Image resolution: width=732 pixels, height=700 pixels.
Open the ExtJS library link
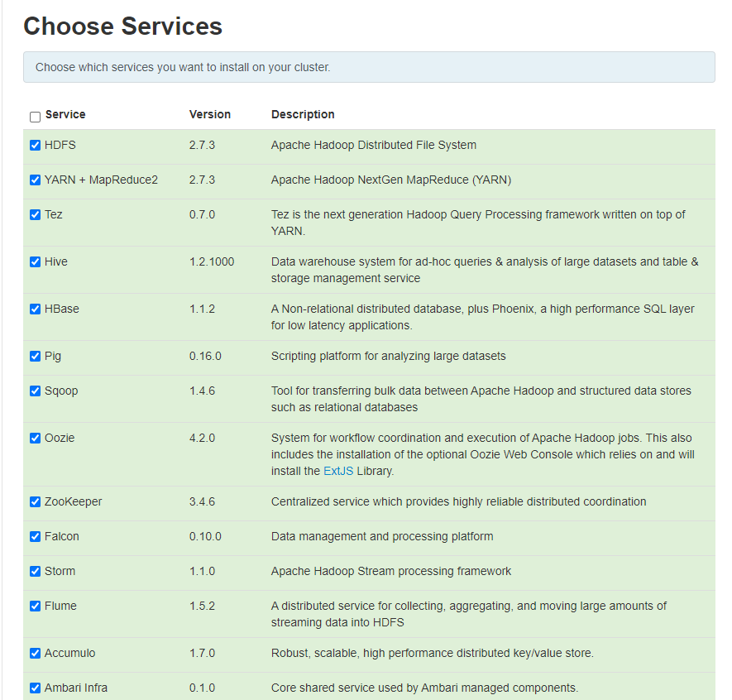(x=337, y=471)
